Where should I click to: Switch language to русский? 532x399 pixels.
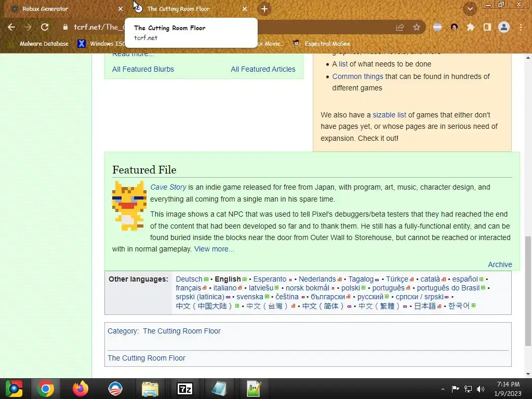tap(370, 297)
